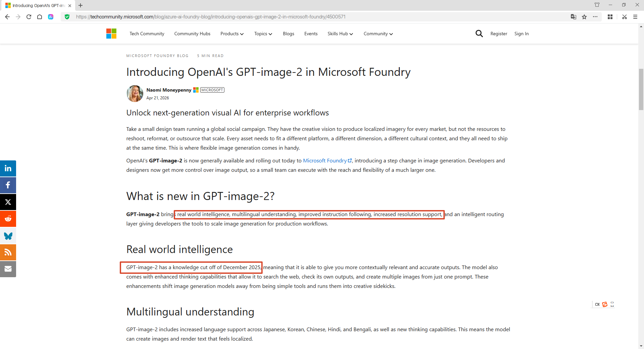Share article on Reddit

coord(8,219)
